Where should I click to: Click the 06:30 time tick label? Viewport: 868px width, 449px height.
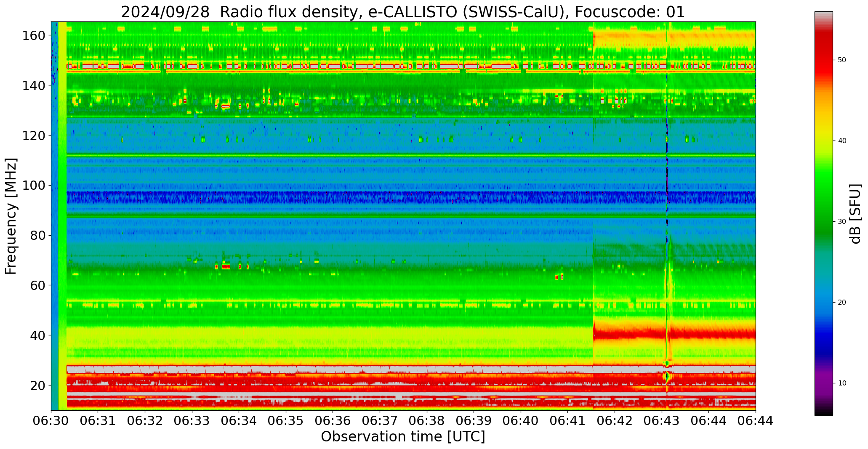pyautogui.click(x=51, y=420)
